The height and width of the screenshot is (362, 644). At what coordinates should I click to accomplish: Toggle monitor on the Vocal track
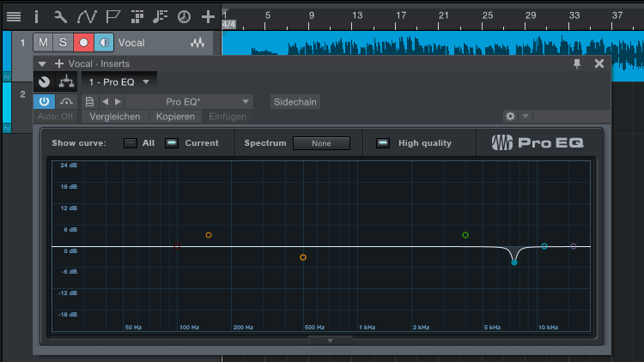104,42
